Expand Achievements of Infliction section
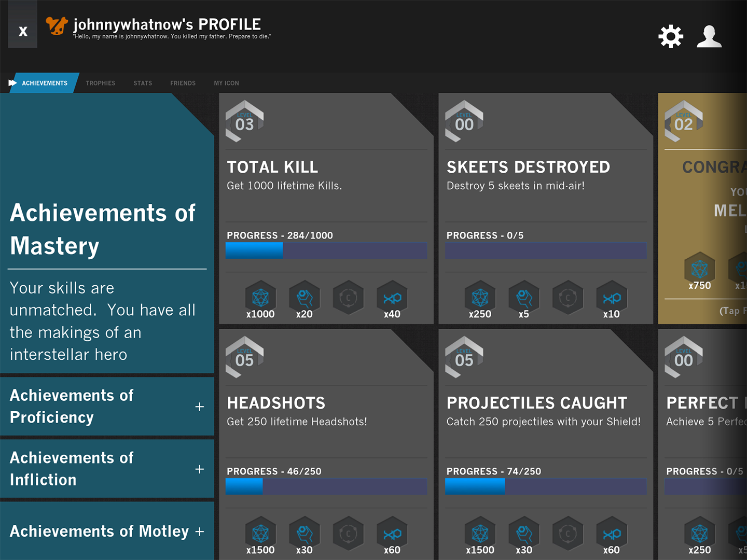Screen dimensions: 747x560 (199, 469)
